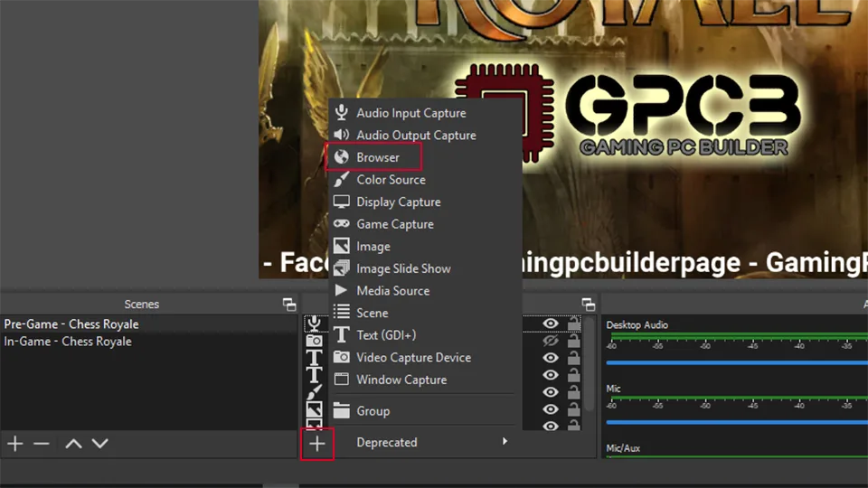Add a new scene in the Scenes panel
This screenshot has width=868, height=488.
tap(15, 443)
